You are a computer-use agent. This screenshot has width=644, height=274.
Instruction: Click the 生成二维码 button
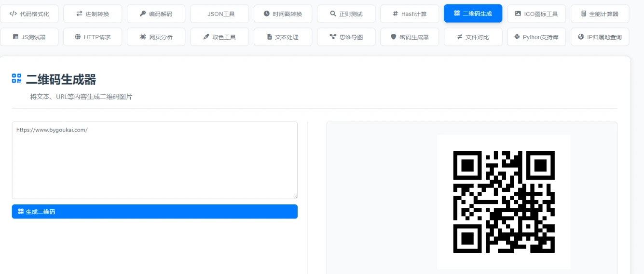(155, 212)
